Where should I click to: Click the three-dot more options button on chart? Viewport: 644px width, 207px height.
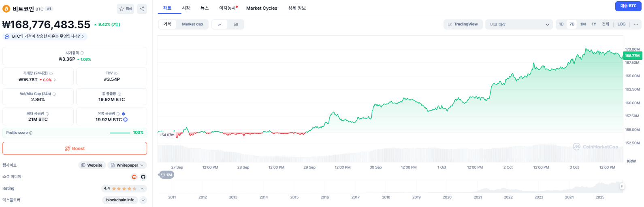point(636,24)
